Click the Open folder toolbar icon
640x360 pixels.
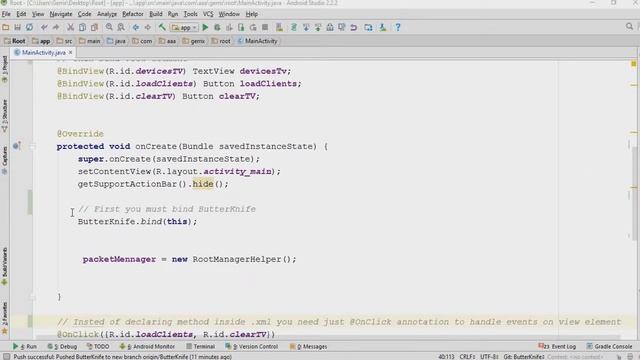[x=6, y=27]
